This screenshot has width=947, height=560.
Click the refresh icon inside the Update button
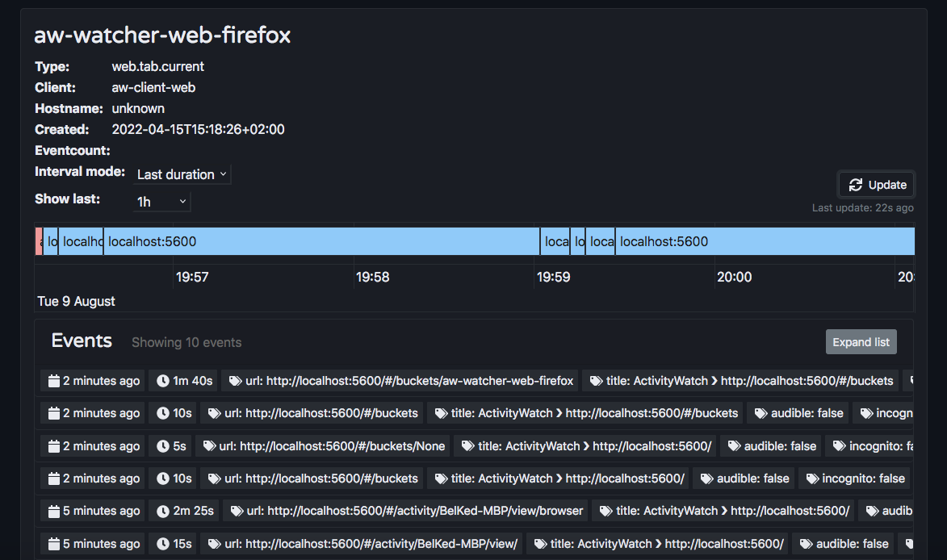(856, 184)
